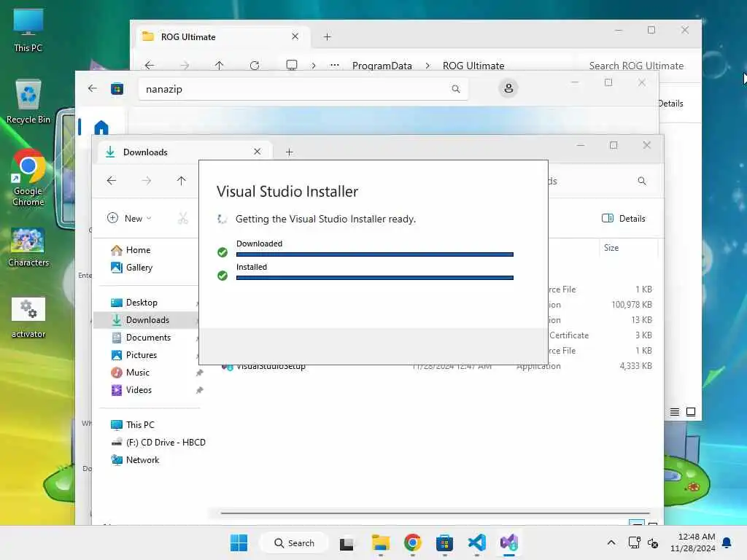
Task: Open This PC desktop icon
Action: pyautogui.click(x=28, y=29)
